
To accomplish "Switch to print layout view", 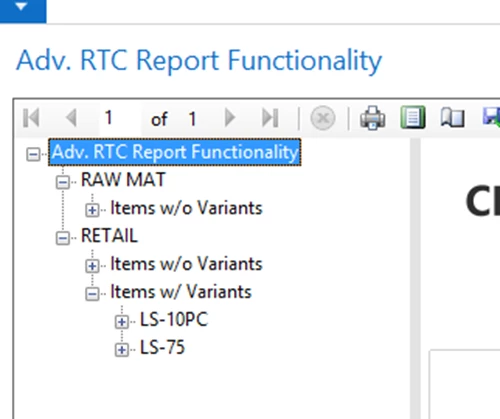I will coord(413,117).
